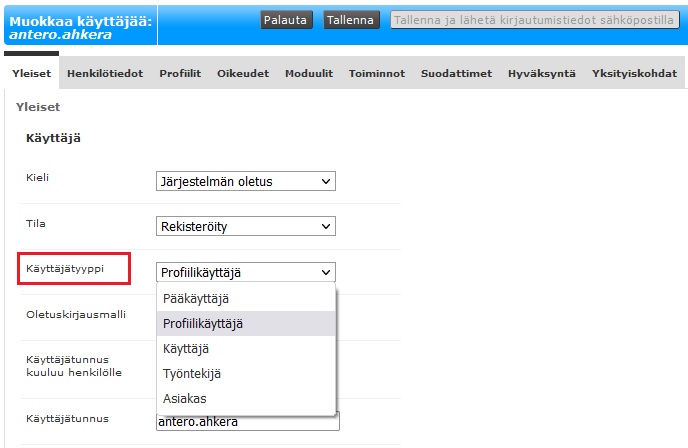Switch to the Moduulit tab
Viewport: 688px width, 448px height.
309,73
